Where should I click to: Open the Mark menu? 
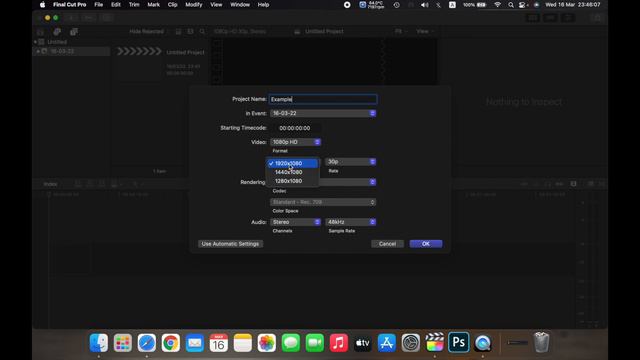(x=153, y=4)
